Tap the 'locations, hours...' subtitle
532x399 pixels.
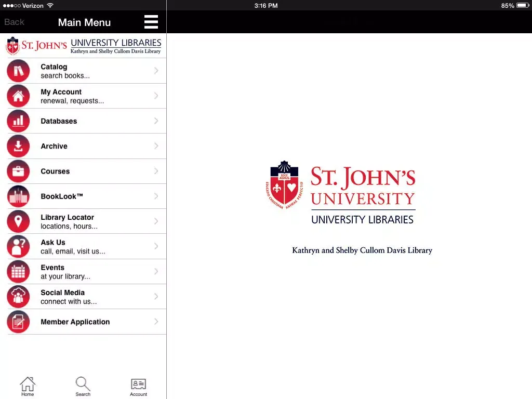click(x=69, y=227)
